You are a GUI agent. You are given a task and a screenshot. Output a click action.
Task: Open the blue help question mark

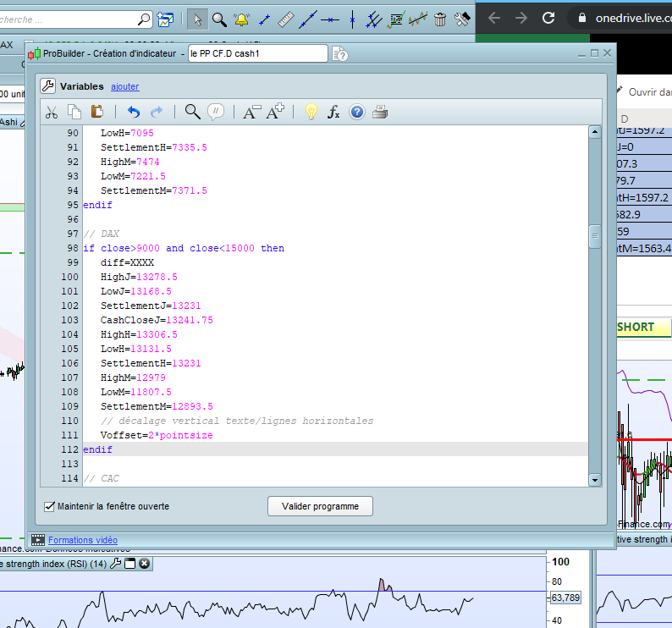tap(356, 112)
